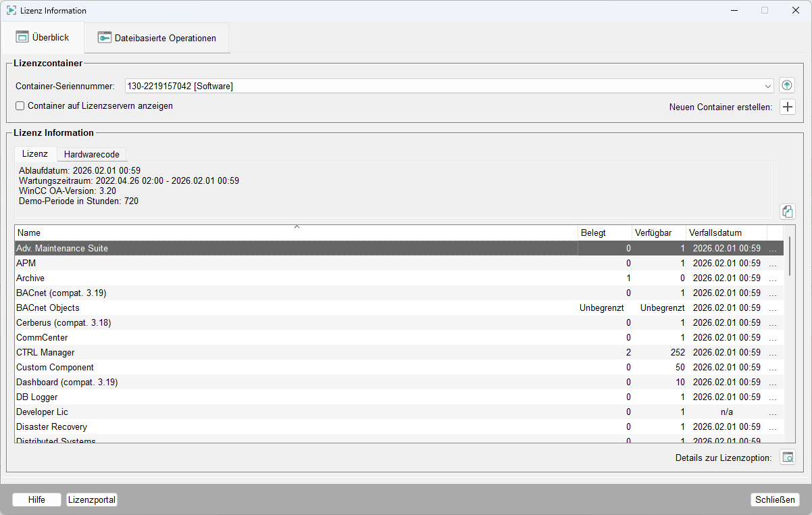
Task: Sort by the Belegt column header
Action: (x=604, y=233)
